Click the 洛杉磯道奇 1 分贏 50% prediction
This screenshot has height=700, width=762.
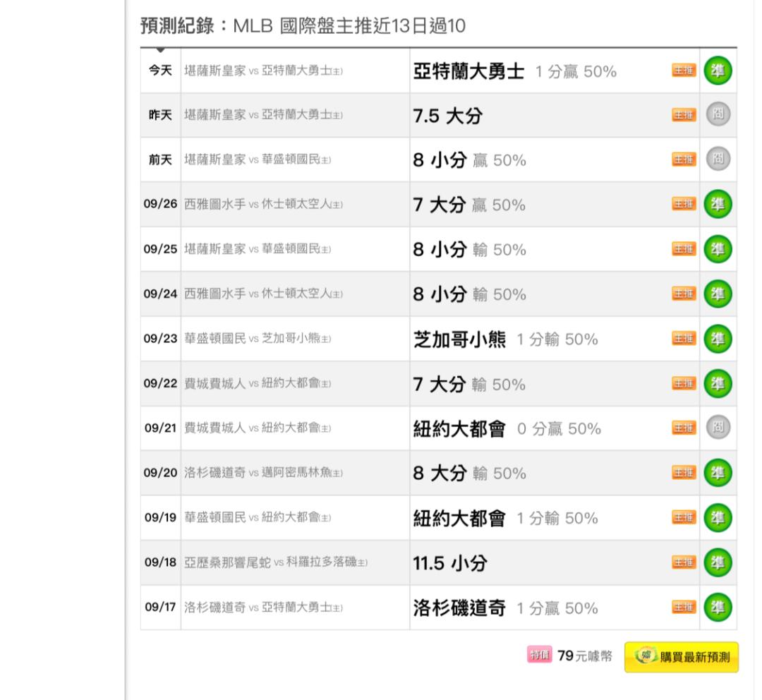(x=505, y=608)
